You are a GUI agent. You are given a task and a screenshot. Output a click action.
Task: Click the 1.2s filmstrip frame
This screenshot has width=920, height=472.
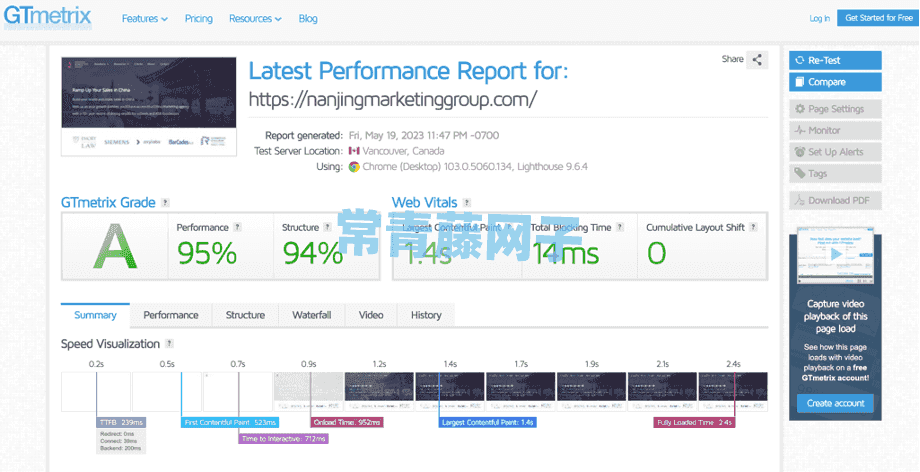tap(379, 392)
